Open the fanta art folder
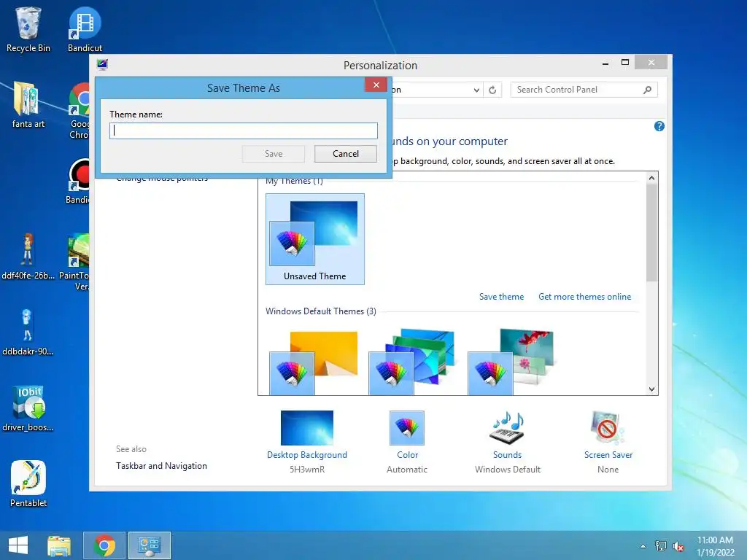 [28, 105]
